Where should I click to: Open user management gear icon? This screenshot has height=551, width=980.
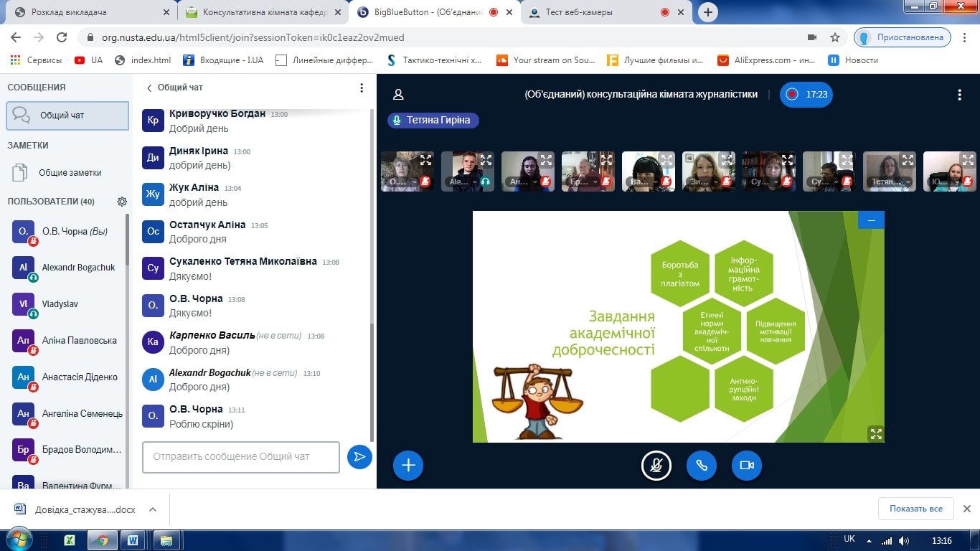(x=122, y=202)
